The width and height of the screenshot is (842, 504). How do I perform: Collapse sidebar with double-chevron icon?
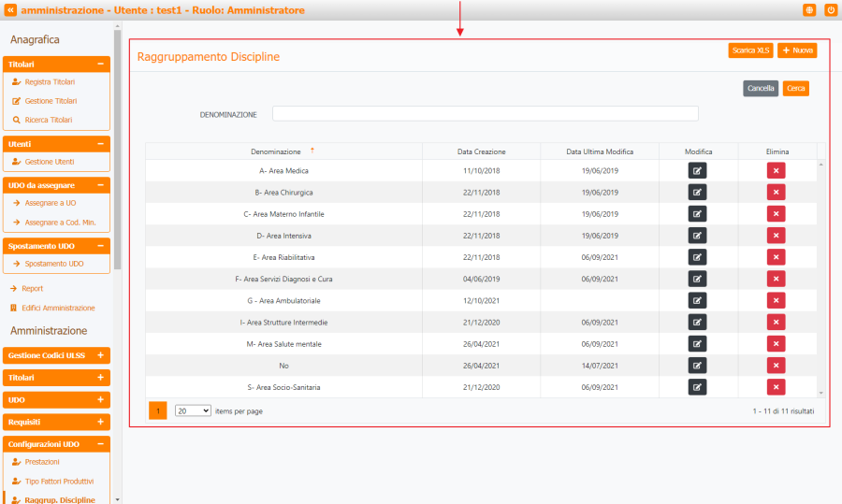[10, 9]
